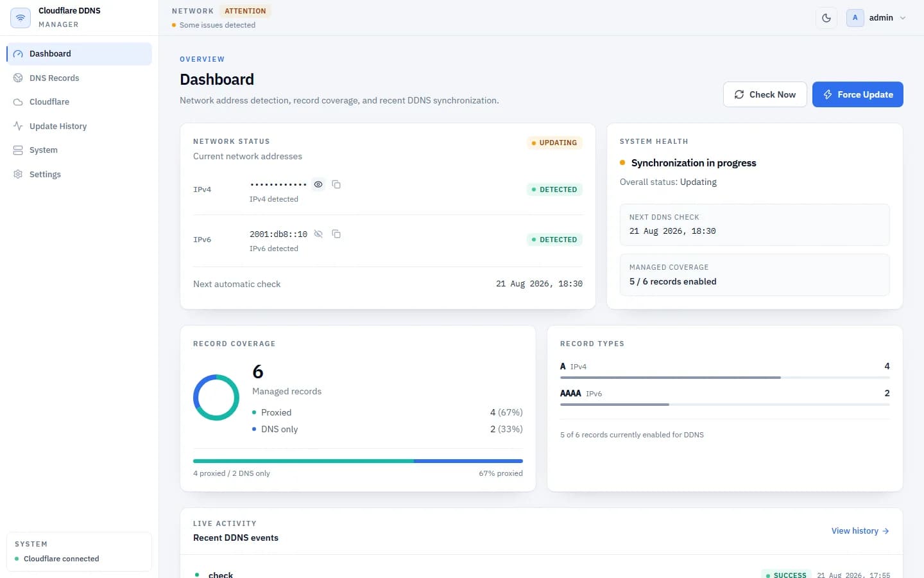Open the View history link
Viewport: 924px width, 578px height.
(x=860, y=531)
